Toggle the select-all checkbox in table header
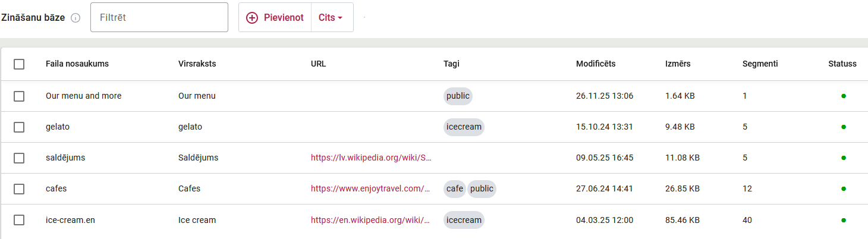This screenshot has height=239, width=868. pyautogui.click(x=19, y=64)
